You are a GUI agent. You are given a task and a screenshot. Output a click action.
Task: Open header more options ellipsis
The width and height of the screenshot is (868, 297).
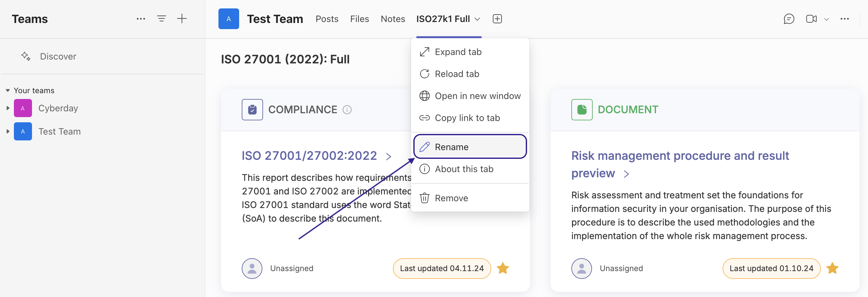click(x=844, y=19)
